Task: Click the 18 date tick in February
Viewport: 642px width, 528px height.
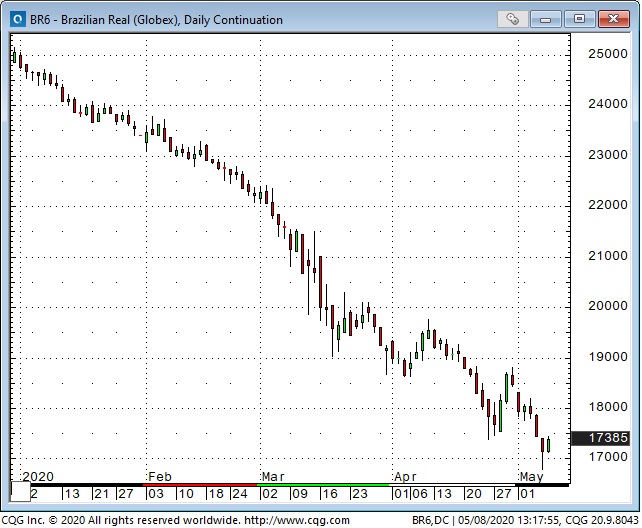Action: point(216,494)
